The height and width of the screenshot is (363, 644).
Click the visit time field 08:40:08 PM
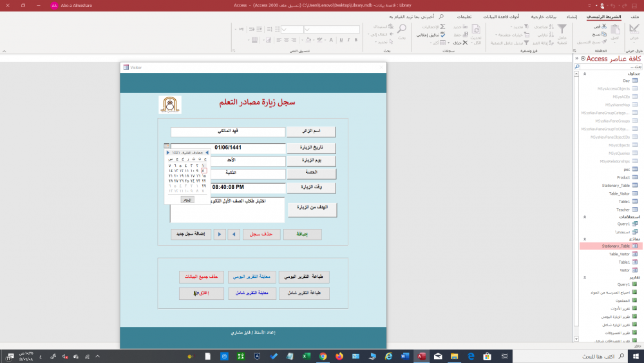[x=228, y=188]
